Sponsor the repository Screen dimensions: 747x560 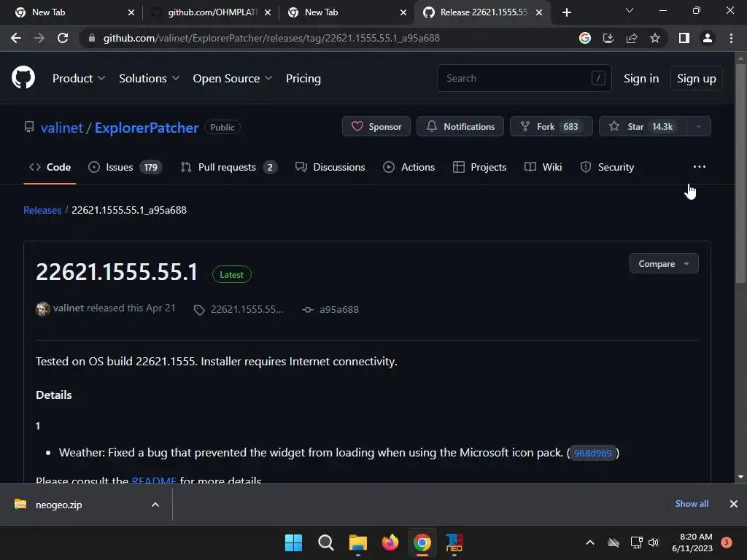(x=376, y=127)
